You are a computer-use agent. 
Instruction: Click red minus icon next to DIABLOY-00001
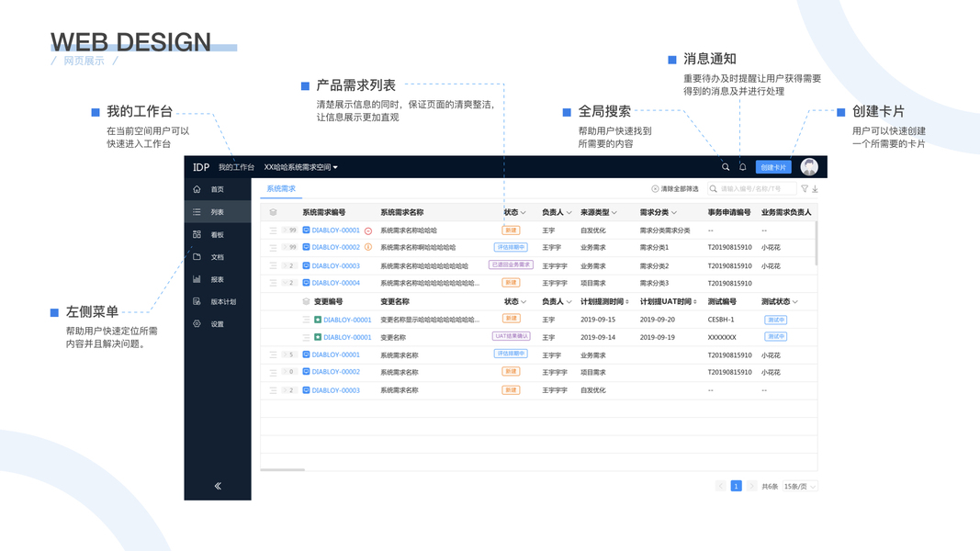click(x=368, y=231)
